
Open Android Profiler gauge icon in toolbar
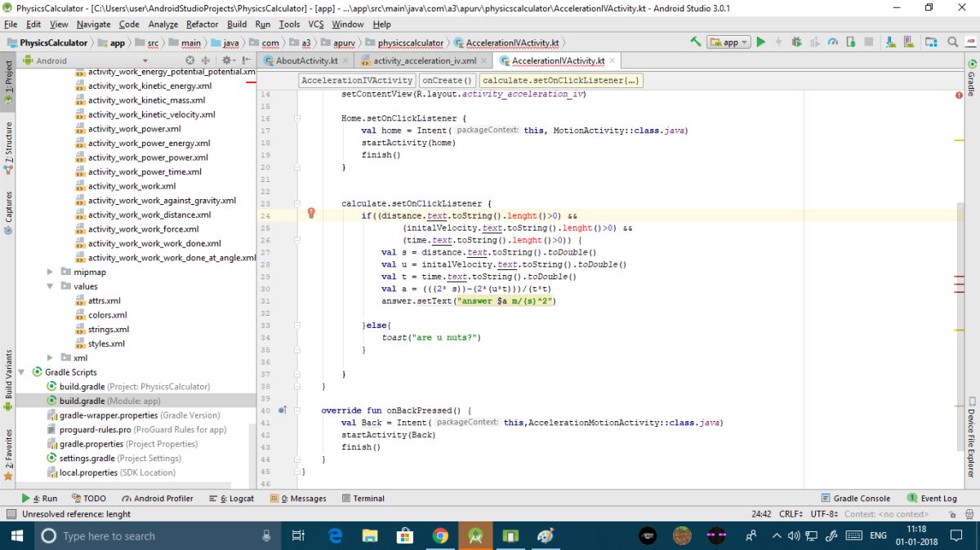pos(833,42)
